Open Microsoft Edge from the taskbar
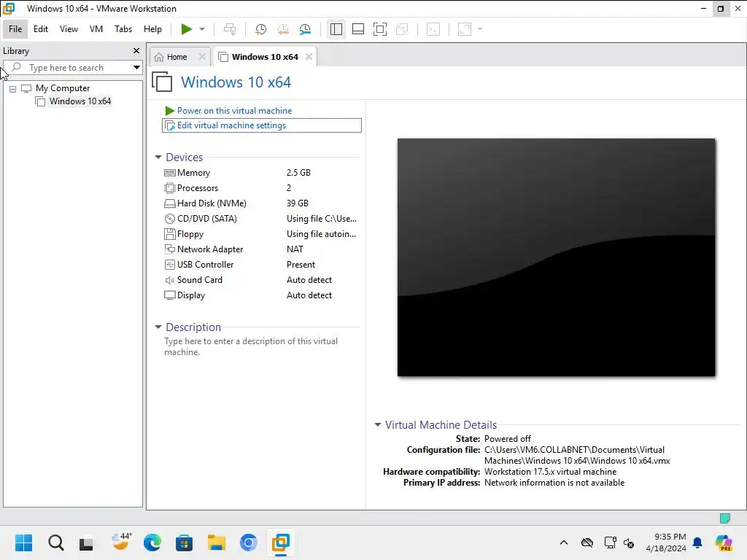 tap(152, 542)
